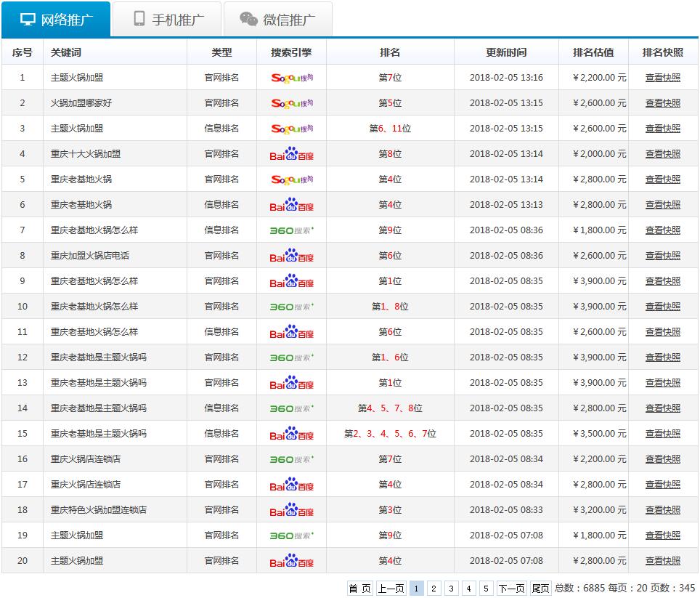Jump to page 5

click(486, 589)
